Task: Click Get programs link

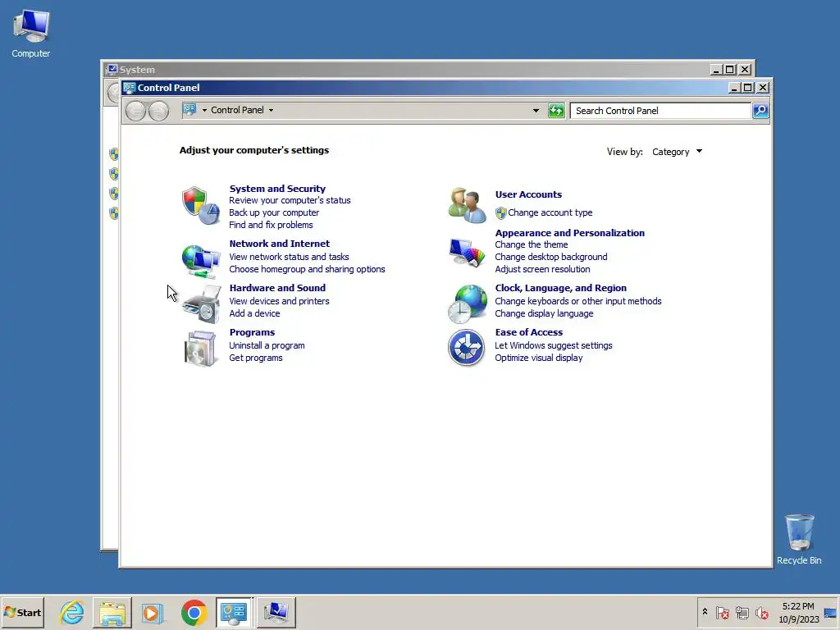Action: [256, 358]
